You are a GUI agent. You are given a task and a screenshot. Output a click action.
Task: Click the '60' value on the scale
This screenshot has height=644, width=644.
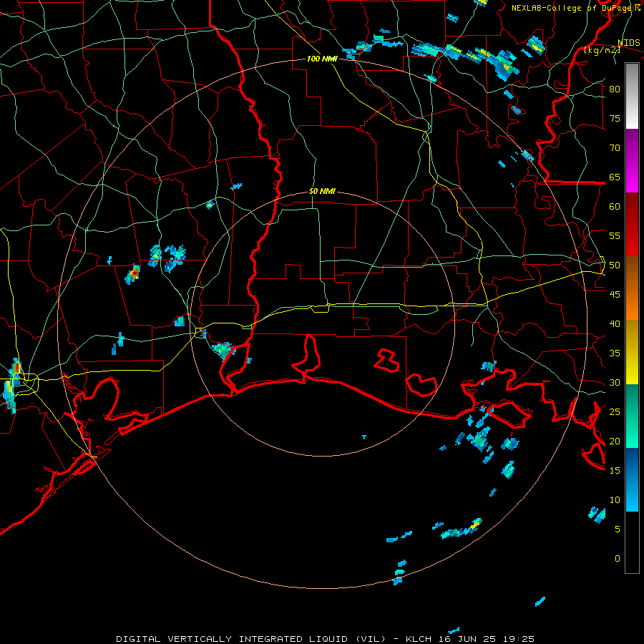[x=615, y=207]
